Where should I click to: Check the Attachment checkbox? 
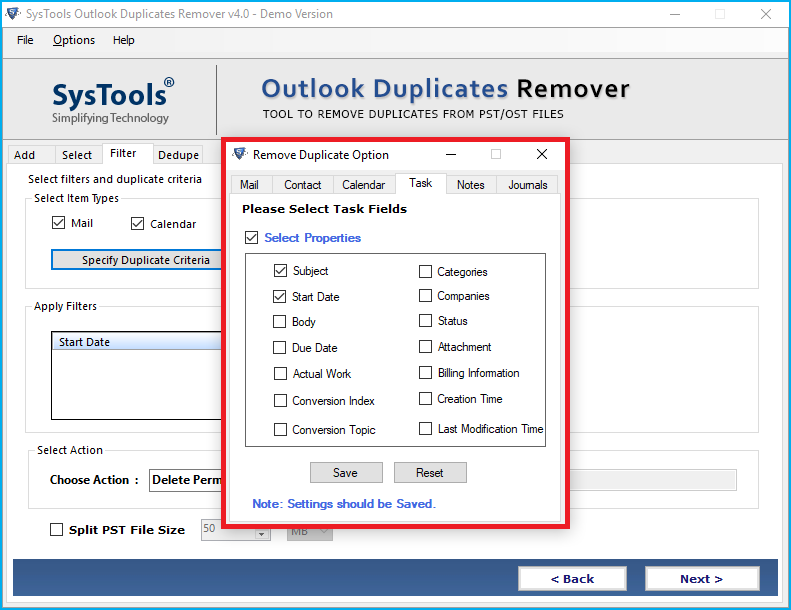tap(425, 347)
